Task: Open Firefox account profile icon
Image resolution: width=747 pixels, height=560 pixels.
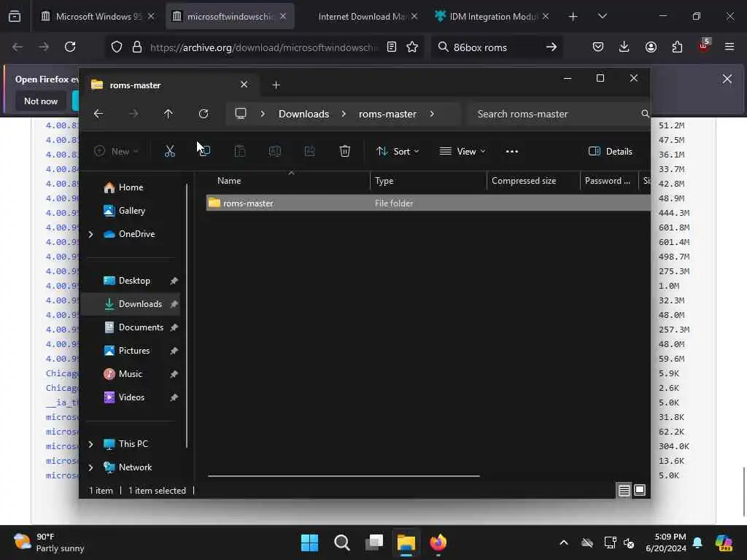Action: (651, 47)
